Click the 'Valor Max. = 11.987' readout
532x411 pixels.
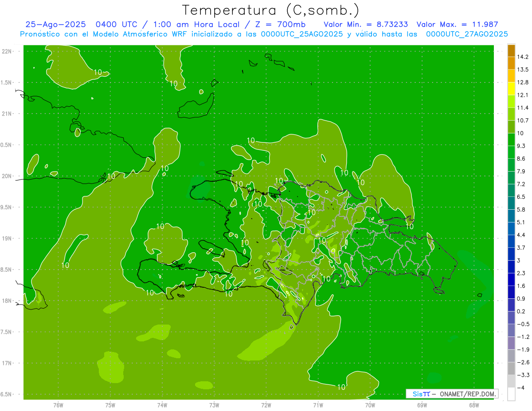point(458,25)
